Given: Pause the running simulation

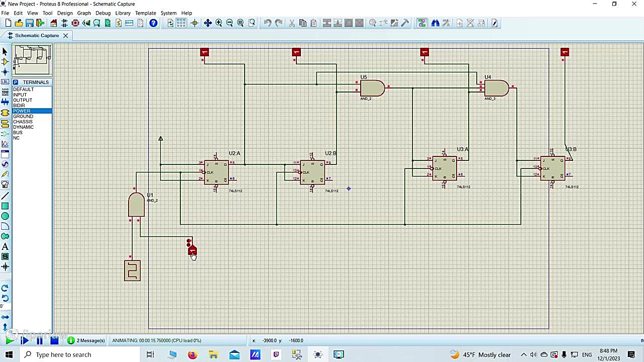Looking at the screenshot, I should coord(40,340).
